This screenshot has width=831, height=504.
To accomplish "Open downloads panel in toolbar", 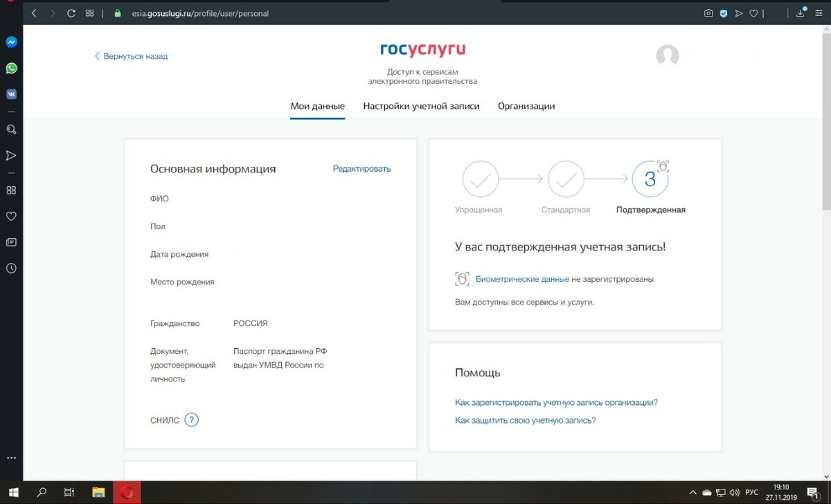I will 801,12.
